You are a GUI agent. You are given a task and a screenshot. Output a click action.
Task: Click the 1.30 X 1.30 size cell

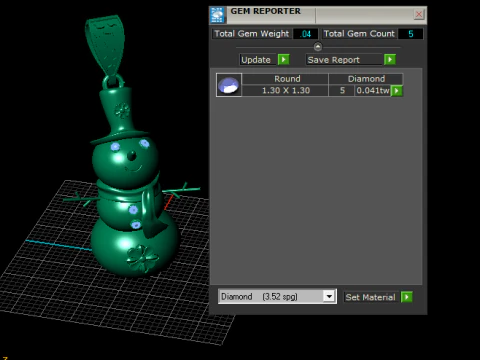285,91
